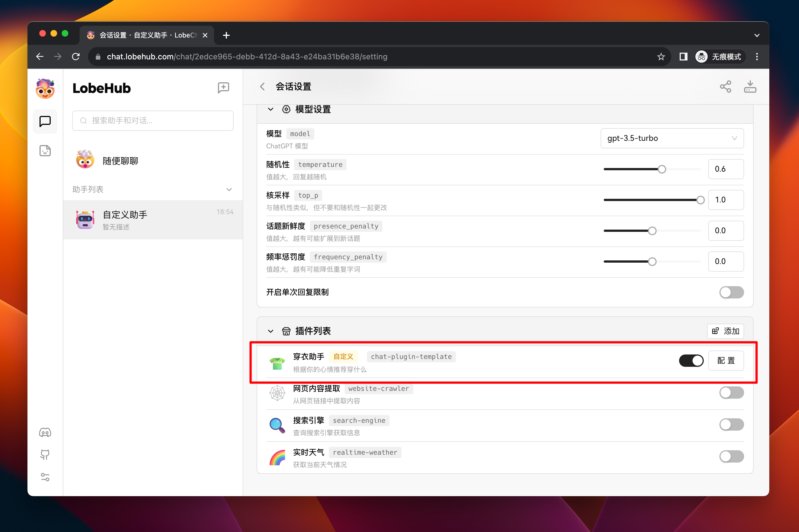The image size is (799, 532).
Task: Click the LobeHub title text
Action: (x=101, y=88)
